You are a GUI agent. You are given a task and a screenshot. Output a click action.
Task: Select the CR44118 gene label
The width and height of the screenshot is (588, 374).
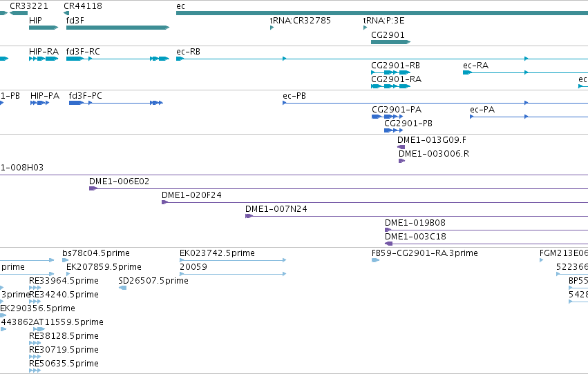coord(83,6)
